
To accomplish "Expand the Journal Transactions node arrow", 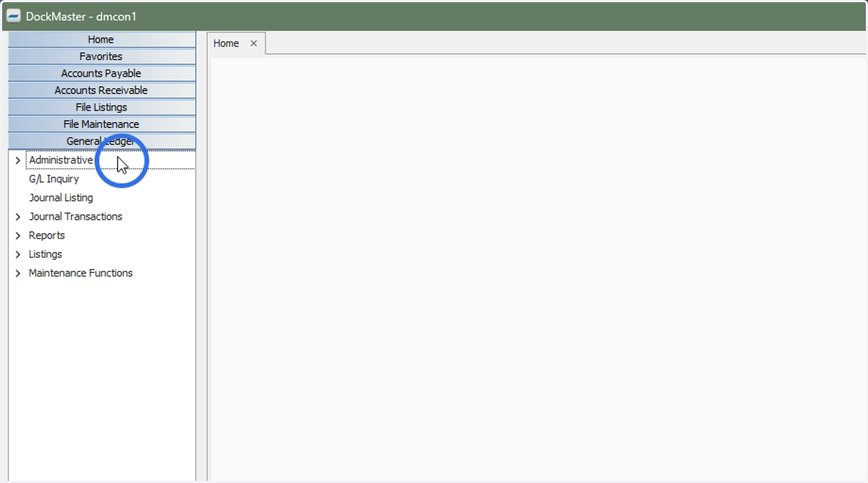I will (x=18, y=217).
